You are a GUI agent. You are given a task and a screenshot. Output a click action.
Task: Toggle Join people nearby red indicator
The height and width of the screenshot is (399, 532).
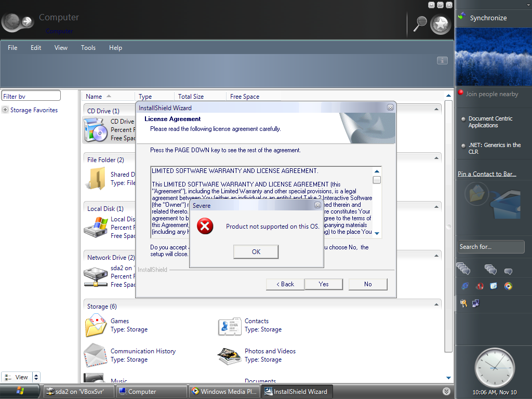tap(460, 94)
